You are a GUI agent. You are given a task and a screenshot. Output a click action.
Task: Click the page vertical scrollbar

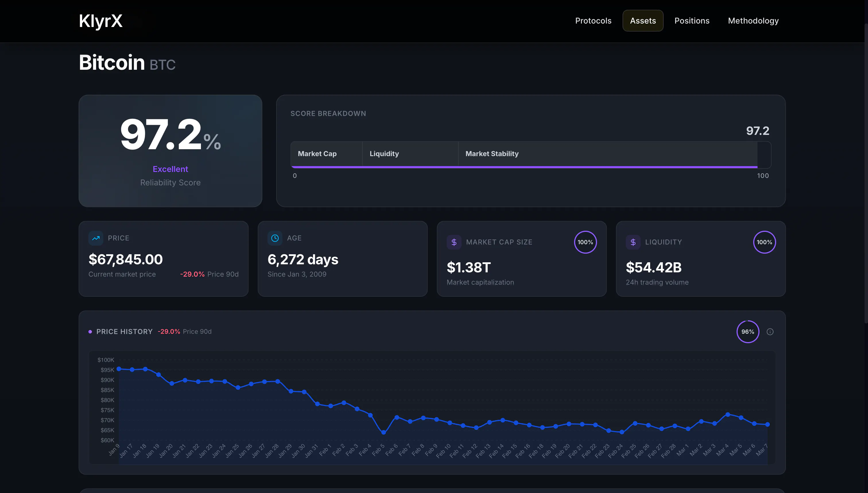tap(866, 173)
